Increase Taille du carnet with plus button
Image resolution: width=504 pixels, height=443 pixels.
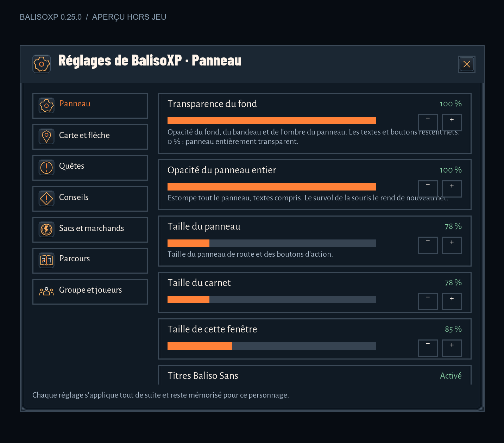tap(452, 301)
